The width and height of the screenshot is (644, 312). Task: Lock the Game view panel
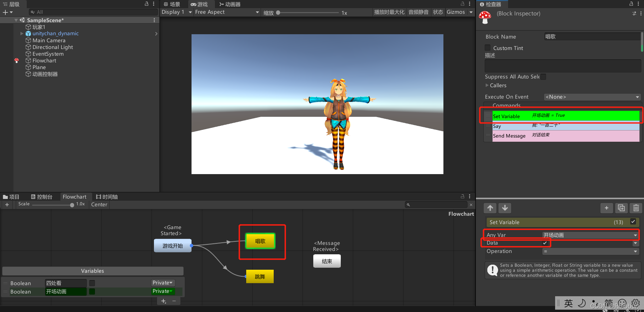[x=463, y=4]
